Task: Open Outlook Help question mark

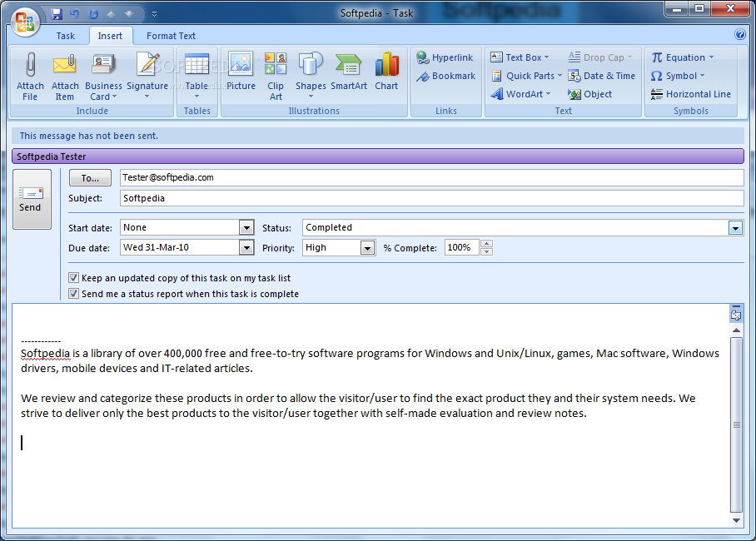Action: click(x=739, y=34)
